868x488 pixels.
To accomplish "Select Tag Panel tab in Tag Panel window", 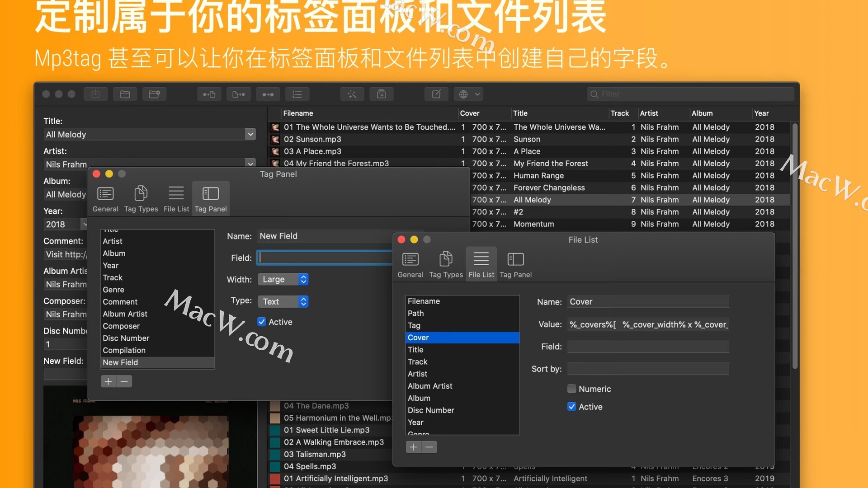I will click(211, 199).
